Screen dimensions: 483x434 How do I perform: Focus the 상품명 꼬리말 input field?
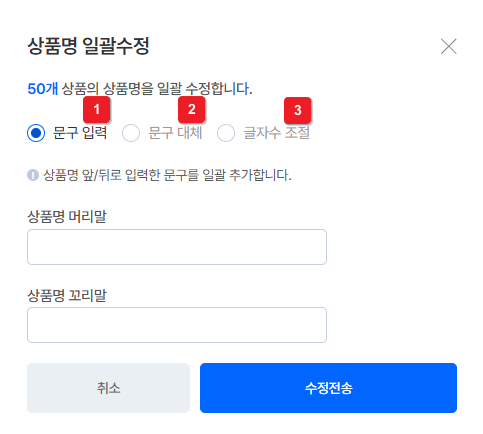177,325
